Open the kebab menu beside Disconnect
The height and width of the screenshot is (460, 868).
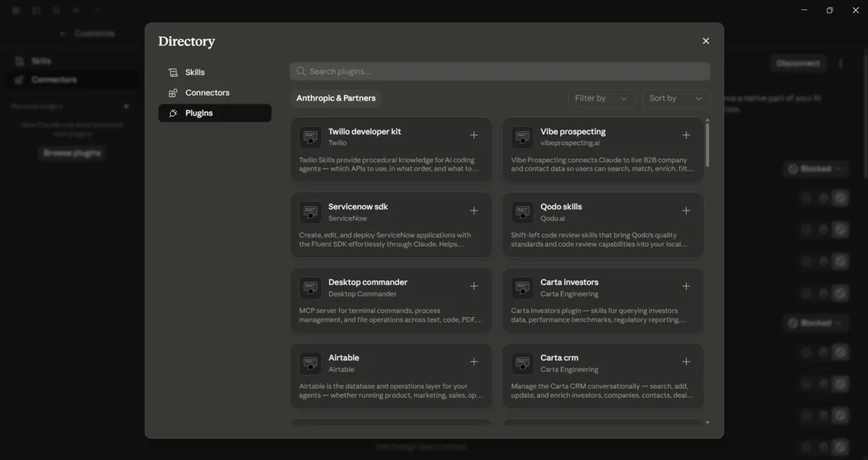point(841,64)
